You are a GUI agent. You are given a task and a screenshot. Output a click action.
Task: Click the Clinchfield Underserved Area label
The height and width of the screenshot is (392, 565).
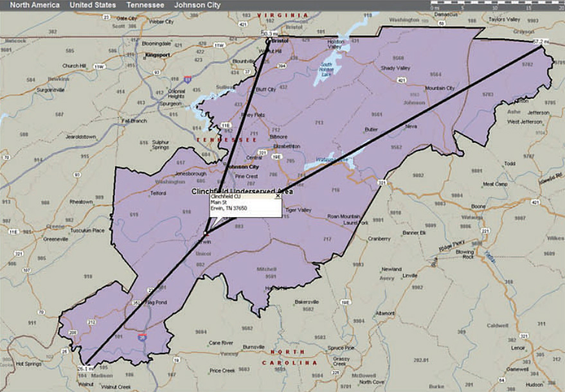click(242, 191)
